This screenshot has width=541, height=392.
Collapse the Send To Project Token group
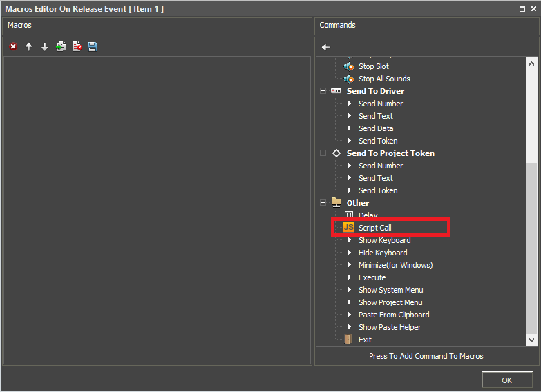point(323,153)
